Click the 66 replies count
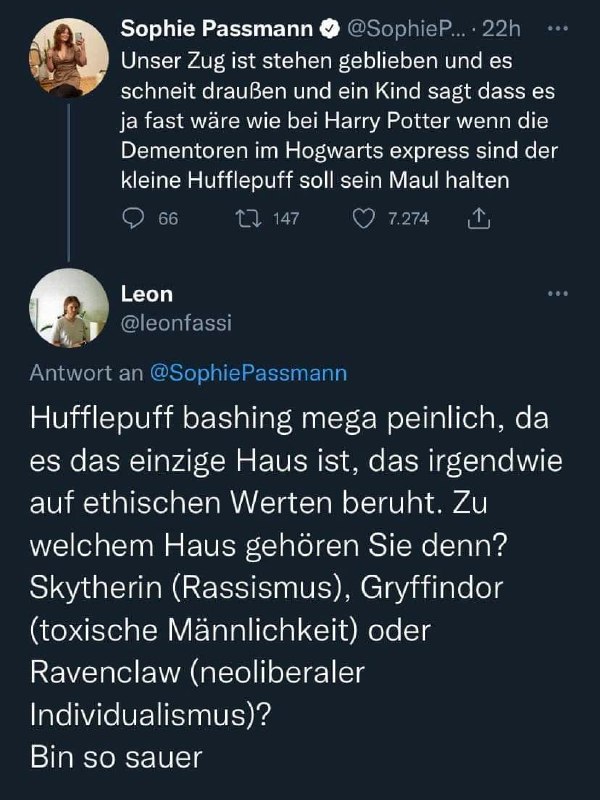This screenshot has height=800, width=600. point(168,218)
